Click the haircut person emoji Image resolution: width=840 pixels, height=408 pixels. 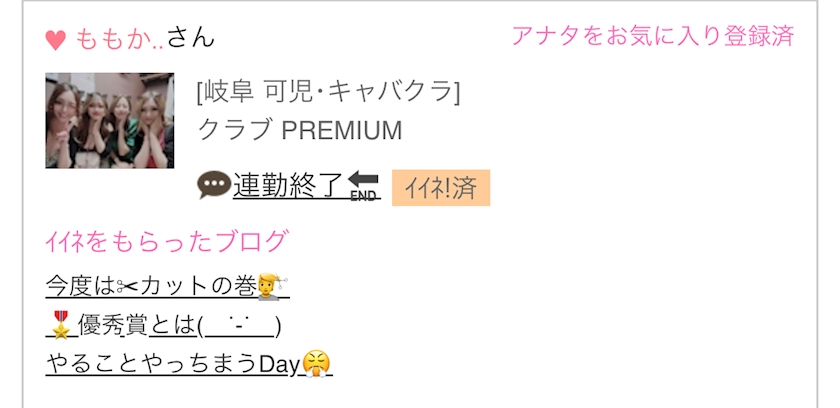(x=273, y=287)
